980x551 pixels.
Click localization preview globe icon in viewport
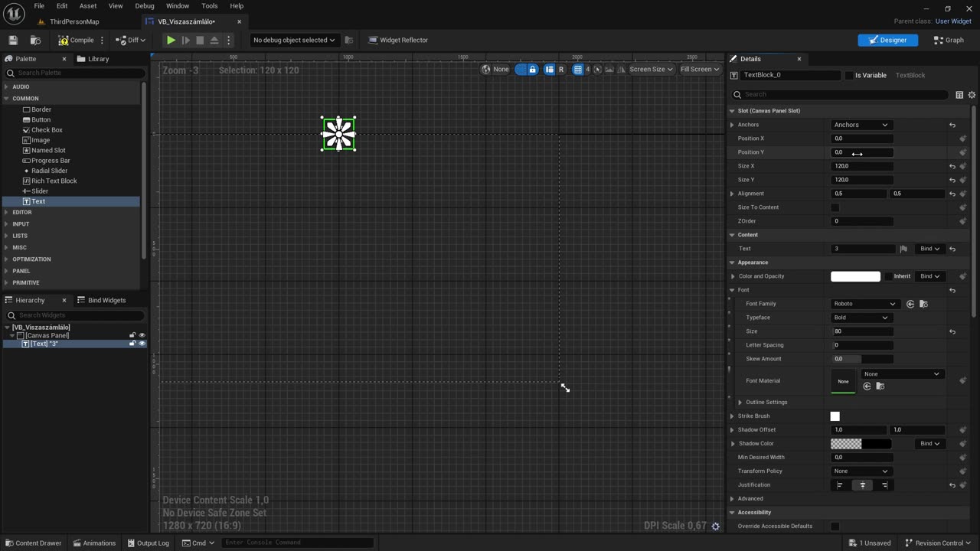(x=485, y=69)
